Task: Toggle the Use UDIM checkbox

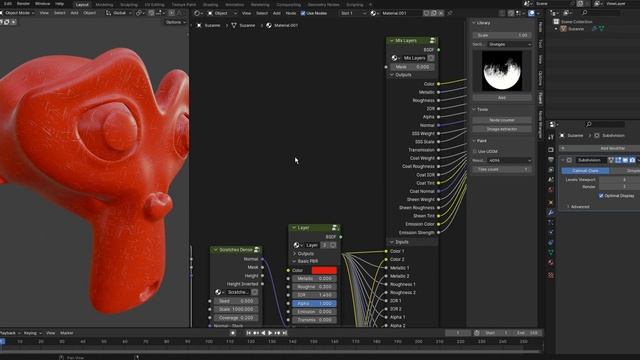Action: coord(475,151)
